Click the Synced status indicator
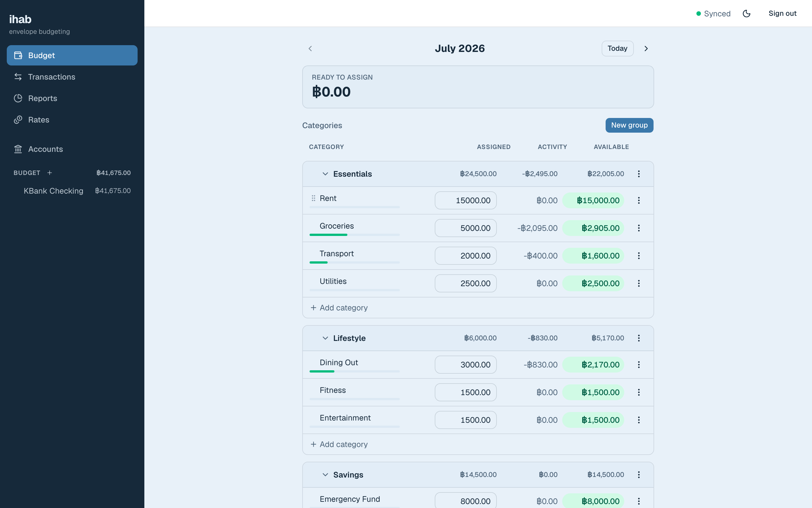Screen dimensions: 812x508 tap(713, 14)
